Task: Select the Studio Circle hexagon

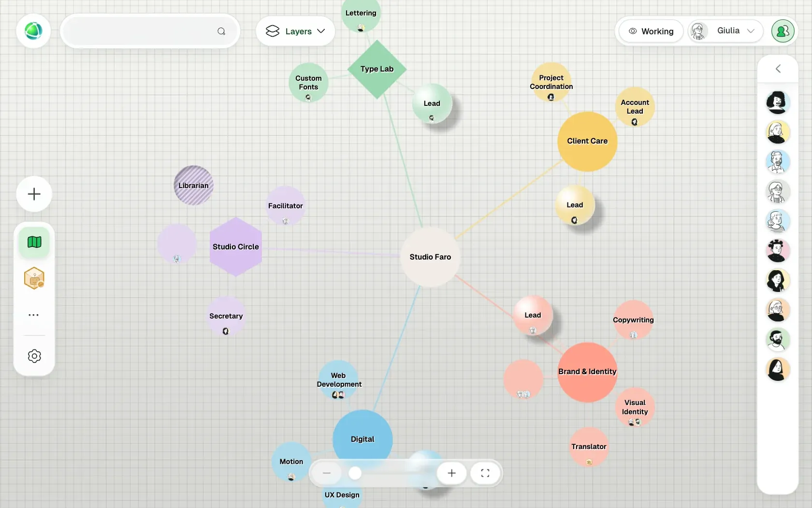Action: (236, 247)
